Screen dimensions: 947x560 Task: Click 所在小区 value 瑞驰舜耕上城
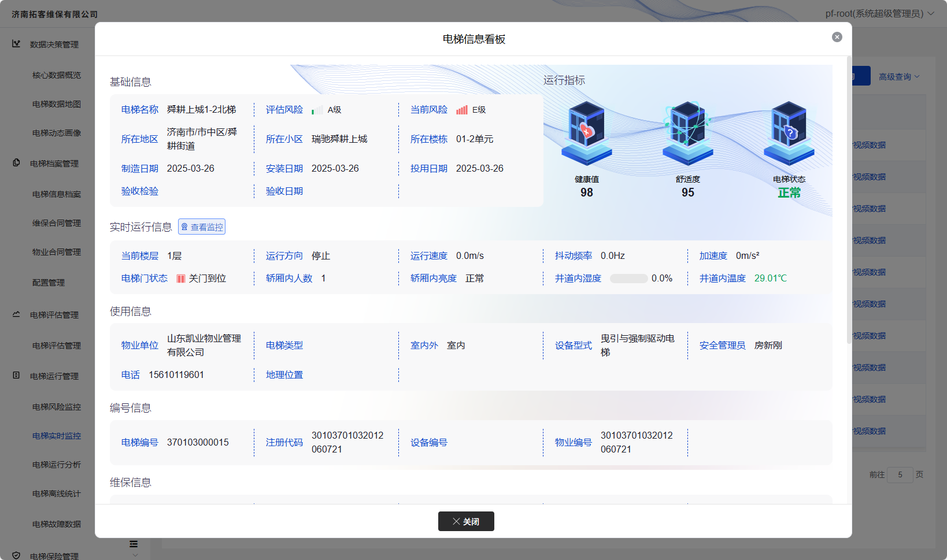click(x=339, y=139)
